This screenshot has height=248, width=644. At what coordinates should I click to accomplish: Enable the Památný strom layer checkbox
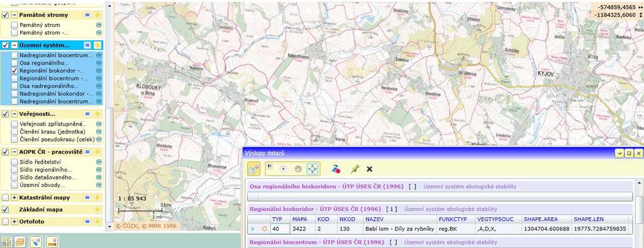(x=14, y=25)
